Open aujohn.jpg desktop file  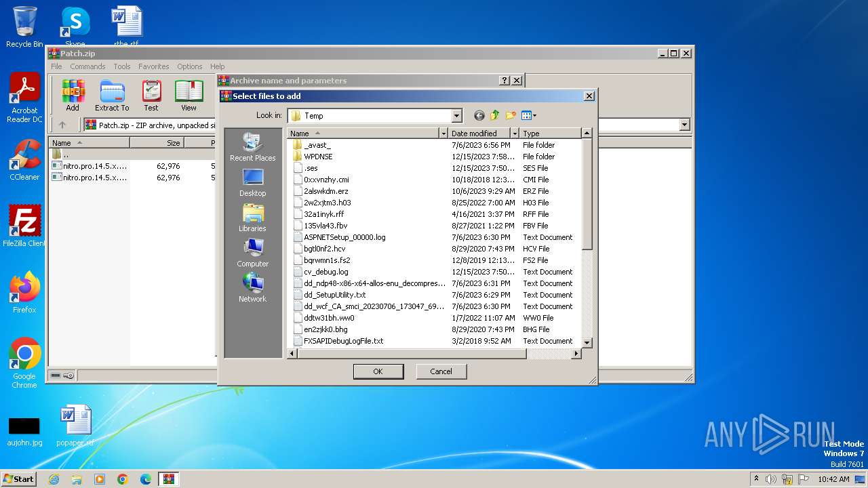pos(24,431)
